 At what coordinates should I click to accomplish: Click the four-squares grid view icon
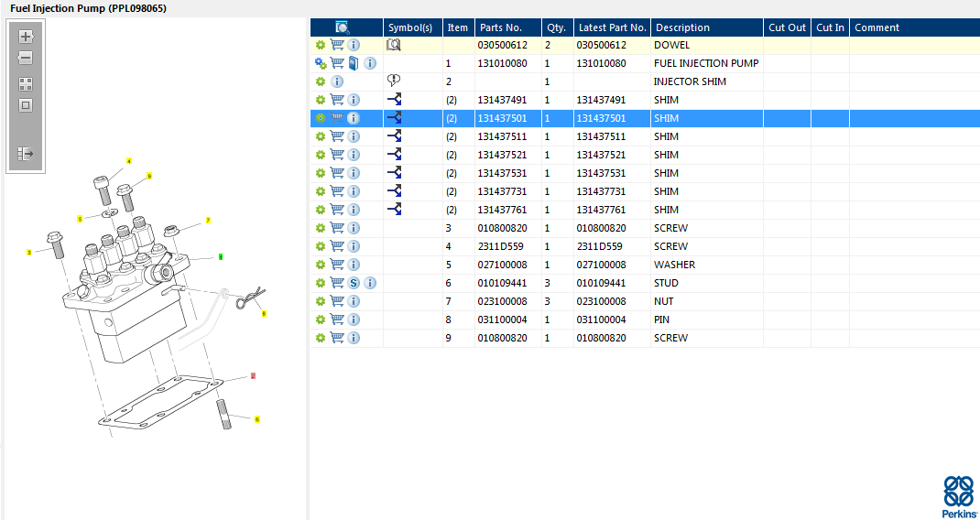click(x=26, y=83)
